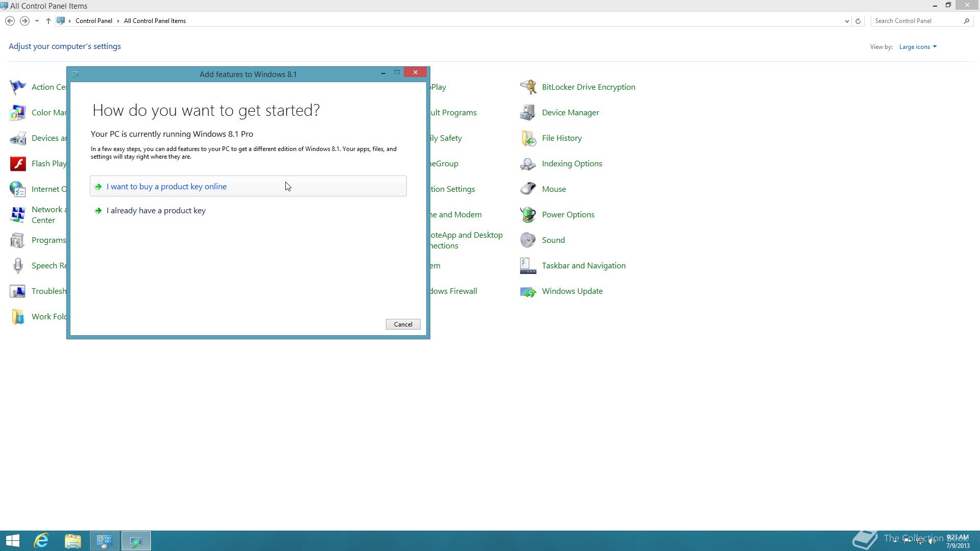The width and height of the screenshot is (980, 551).
Task: Expand the address bar history dropdown
Action: pos(847,21)
